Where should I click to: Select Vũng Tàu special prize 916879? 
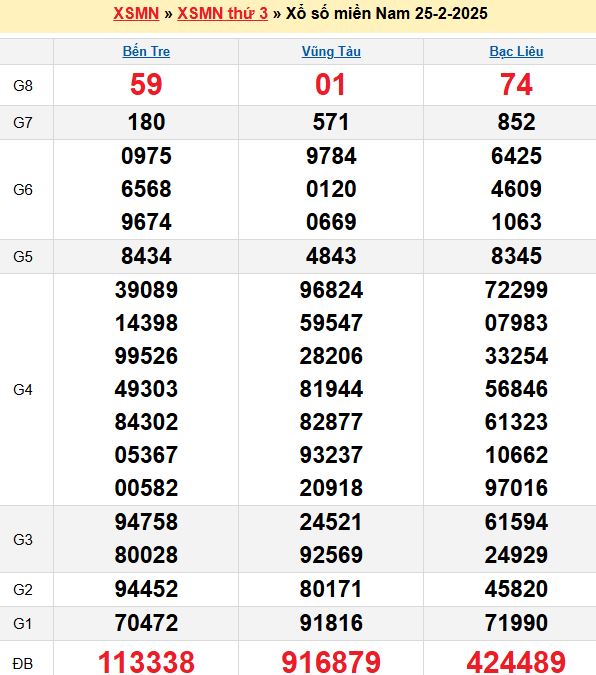(331, 662)
